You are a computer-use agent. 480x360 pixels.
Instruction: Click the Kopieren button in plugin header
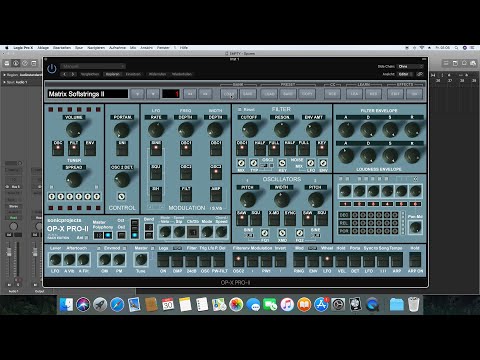click(x=113, y=74)
